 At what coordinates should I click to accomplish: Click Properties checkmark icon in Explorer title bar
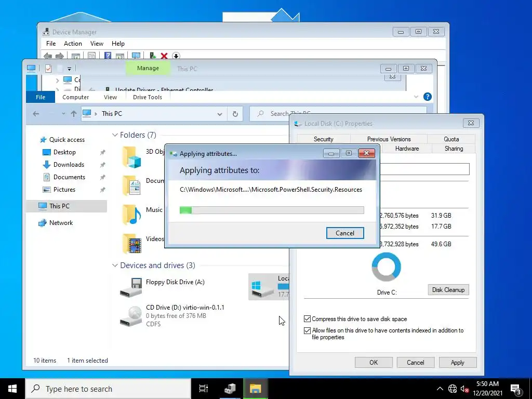click(x=48, y=69)
